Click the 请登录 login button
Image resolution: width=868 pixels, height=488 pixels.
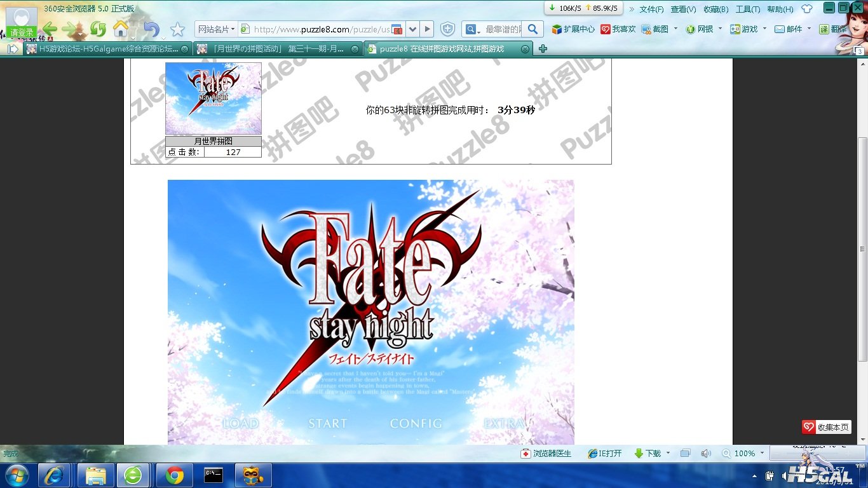pyautogui.click(x=22, y=32)
